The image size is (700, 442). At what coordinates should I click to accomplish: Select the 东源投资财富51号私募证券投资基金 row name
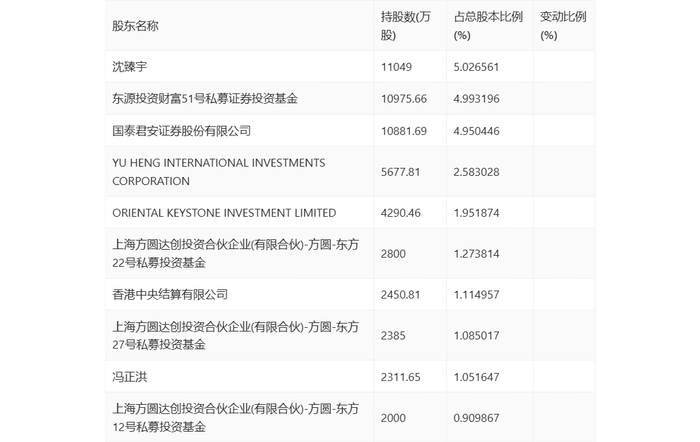(x=205, y=99)
